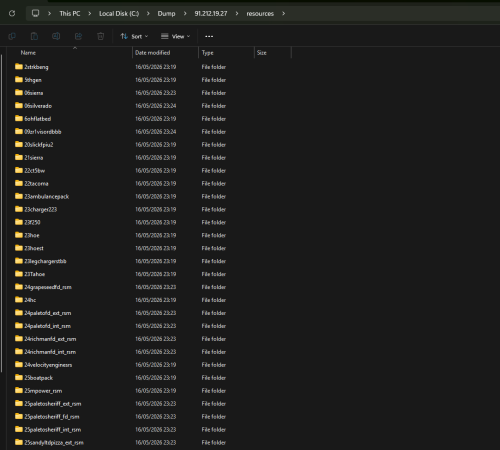Open the See more ellipsis menu
This screenshot has width=500, height=450.
tap(209, 36)
